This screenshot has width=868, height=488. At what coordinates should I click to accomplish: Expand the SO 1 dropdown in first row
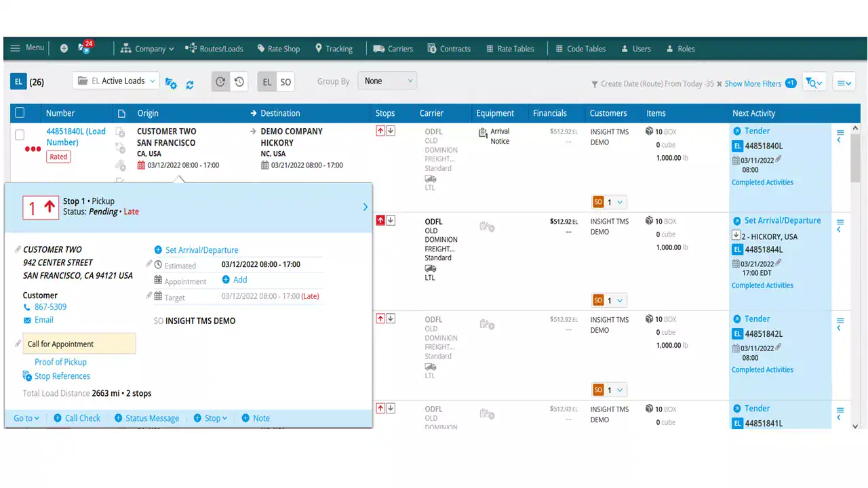(610, 202)
